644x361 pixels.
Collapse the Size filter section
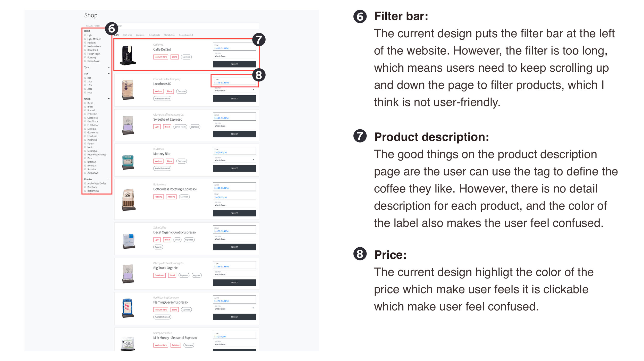pyautogui.click(x=108, y=73)
